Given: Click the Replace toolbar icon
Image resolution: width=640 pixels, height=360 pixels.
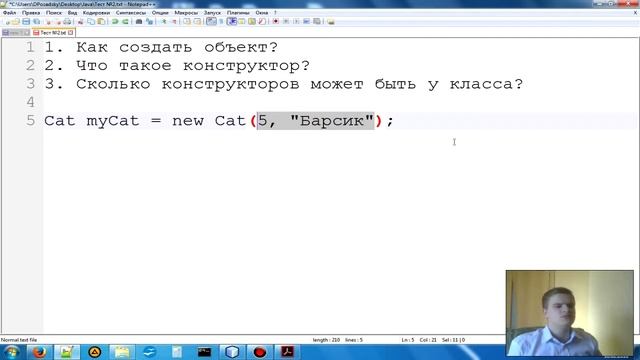Looking at the screenshot, I should [149, 21].
